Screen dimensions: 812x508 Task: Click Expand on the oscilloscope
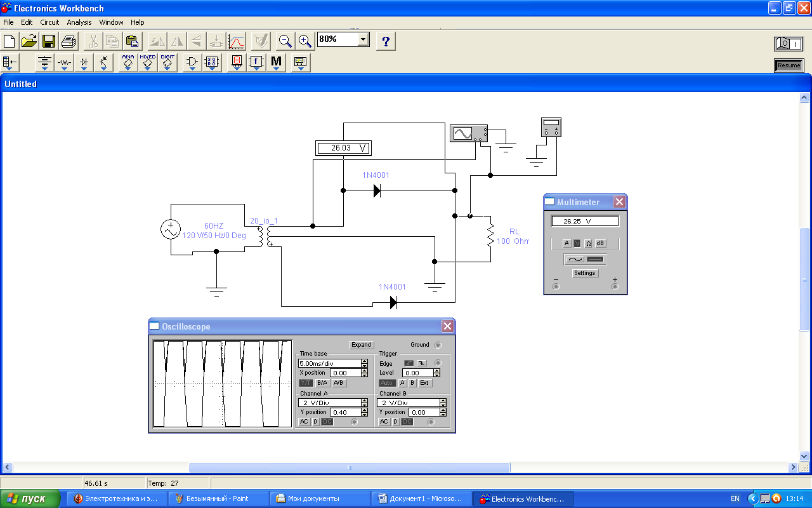click(361, 345)
